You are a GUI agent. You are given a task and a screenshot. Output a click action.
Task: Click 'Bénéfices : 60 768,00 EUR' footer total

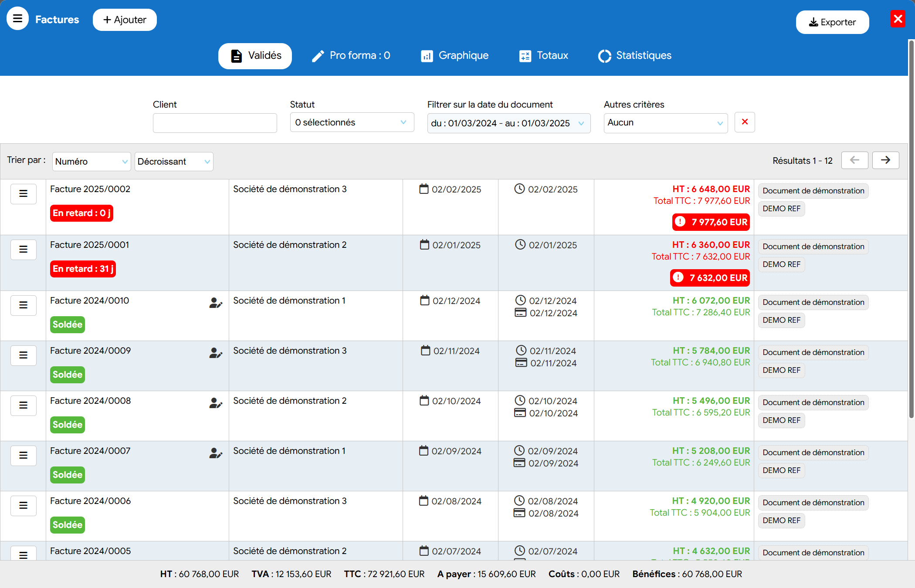point(687,574)
